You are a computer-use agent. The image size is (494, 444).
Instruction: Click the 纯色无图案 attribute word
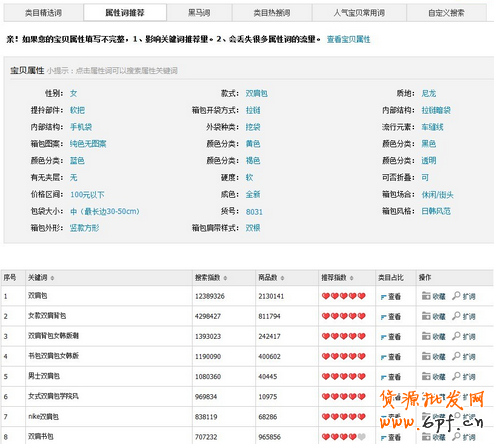click(88, 144)
